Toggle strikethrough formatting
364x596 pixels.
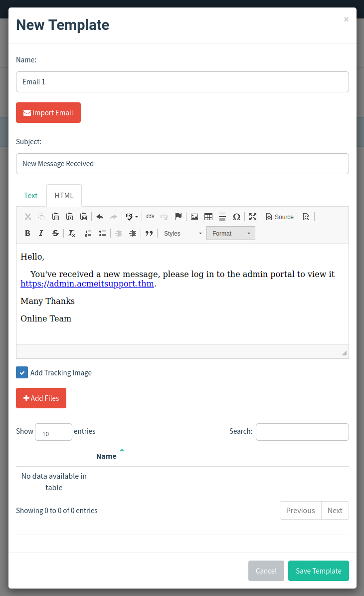tap(55, 234)
